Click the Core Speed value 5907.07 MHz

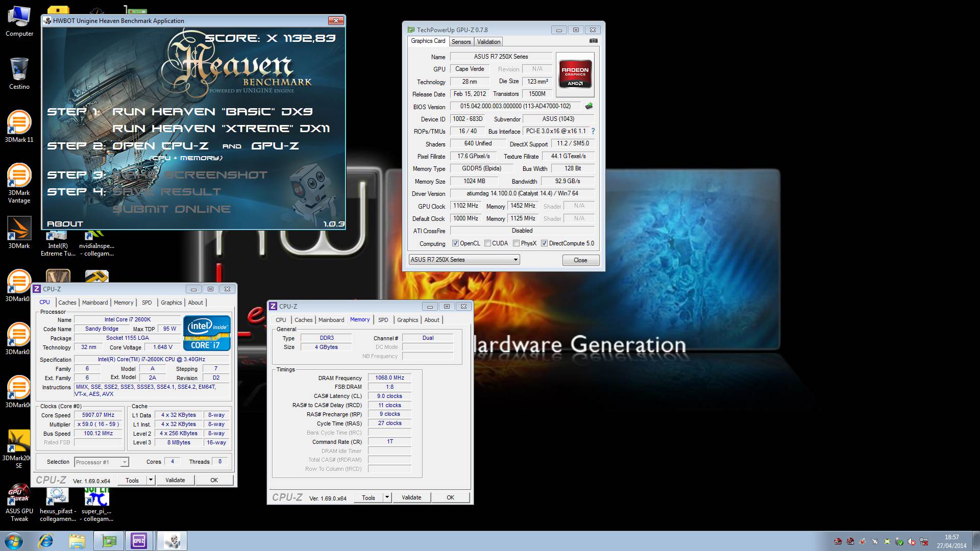point(99,415)
